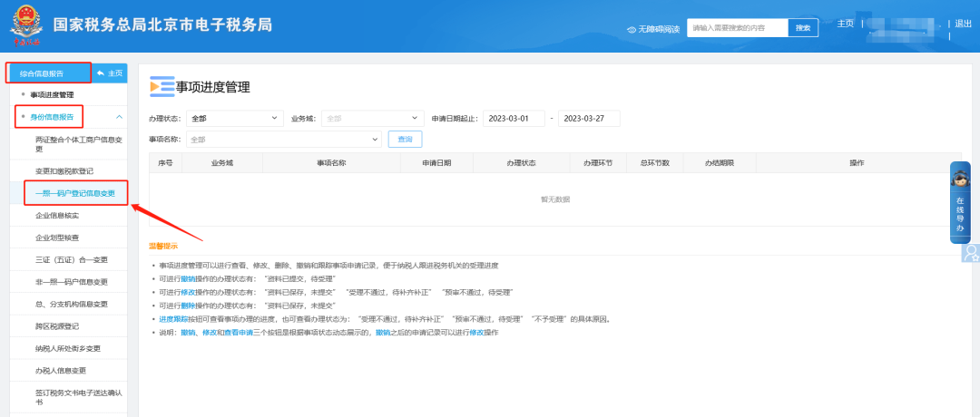Click the 查询 button
This screenshot has height=417, width=980.
pos(405,140)
